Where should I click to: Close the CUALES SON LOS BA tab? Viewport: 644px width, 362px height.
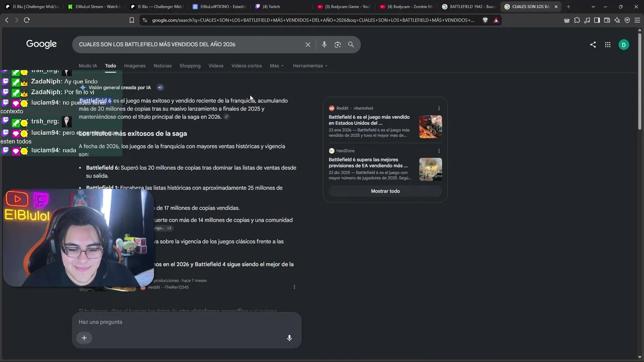556,7
